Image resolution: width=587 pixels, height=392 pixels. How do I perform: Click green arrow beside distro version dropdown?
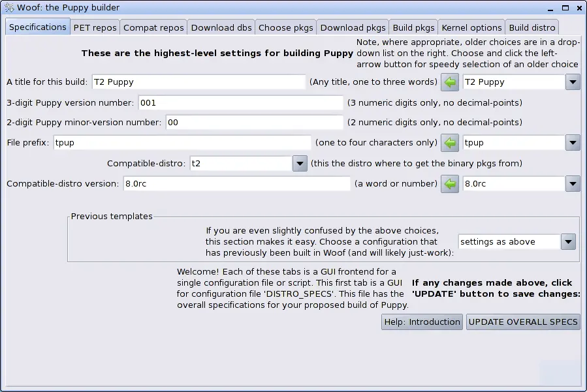[x=450, y=184]
